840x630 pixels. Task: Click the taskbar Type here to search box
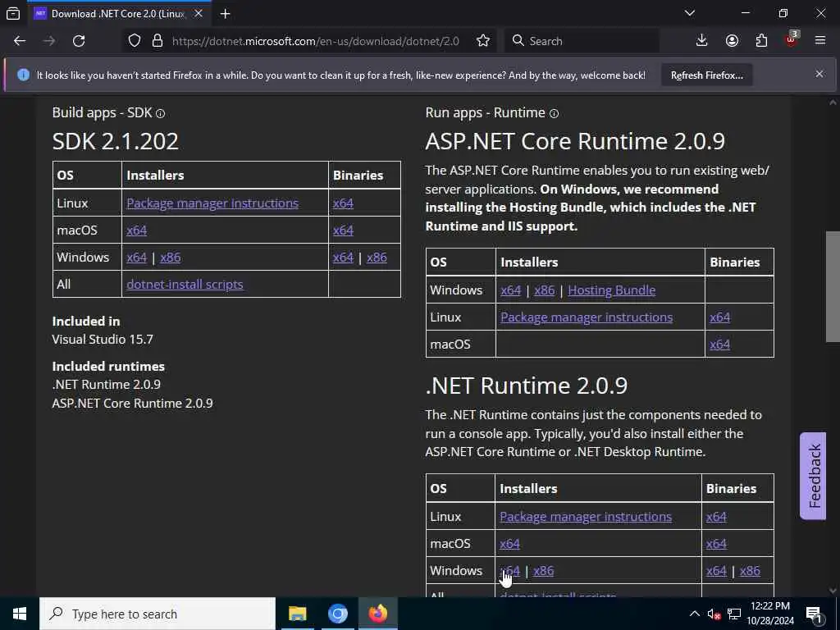(x=157, y=614)
